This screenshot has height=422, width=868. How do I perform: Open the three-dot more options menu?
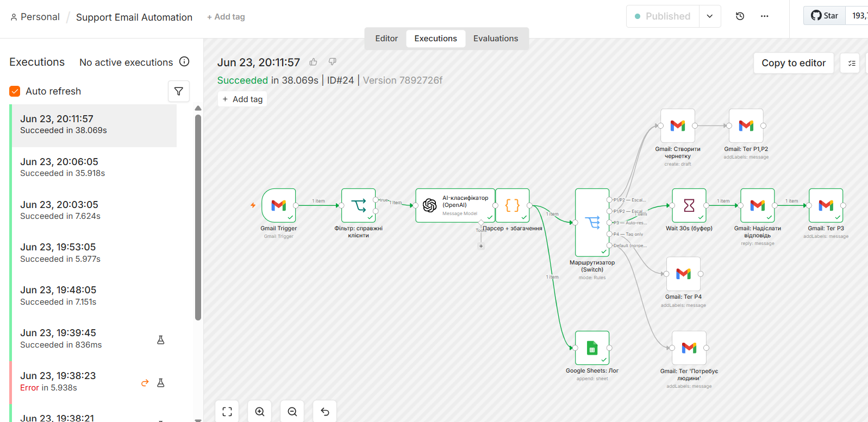pos(765,16)
